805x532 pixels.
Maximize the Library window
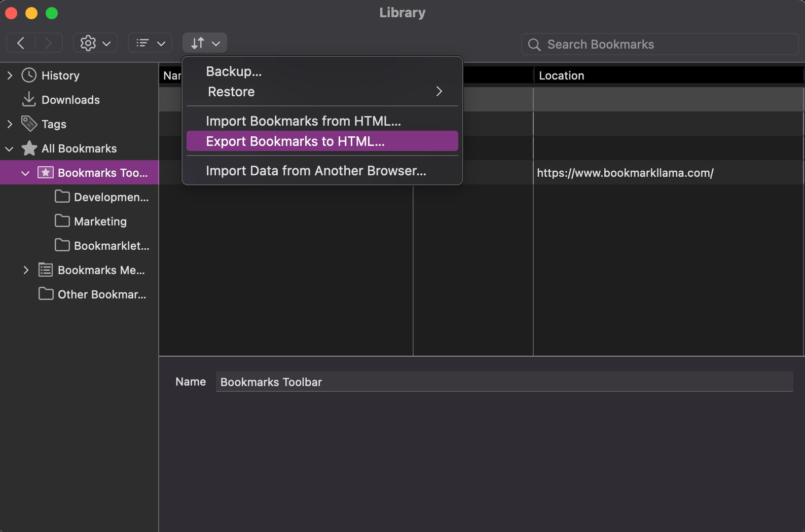coord(52,13)
